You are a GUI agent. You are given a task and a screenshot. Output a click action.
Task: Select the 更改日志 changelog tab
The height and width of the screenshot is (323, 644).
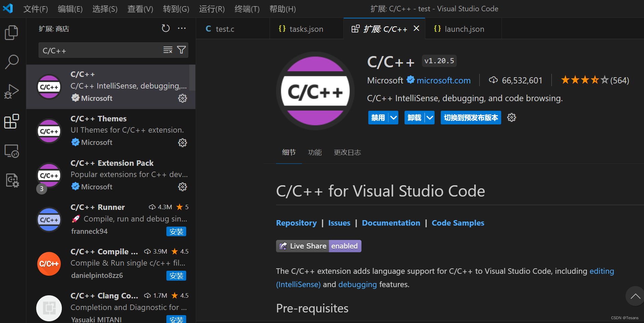click(x=347, y=152)
